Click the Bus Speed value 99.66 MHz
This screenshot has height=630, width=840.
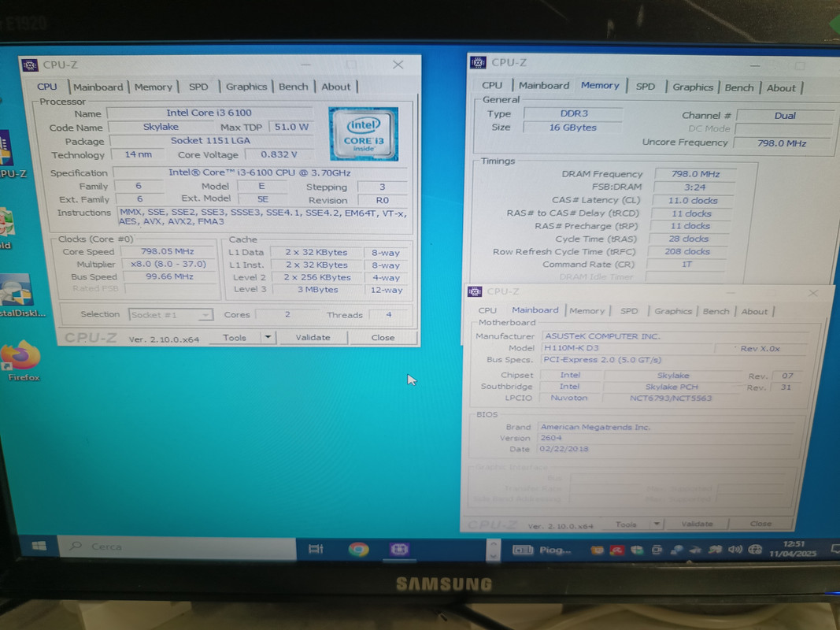[169, 276]
